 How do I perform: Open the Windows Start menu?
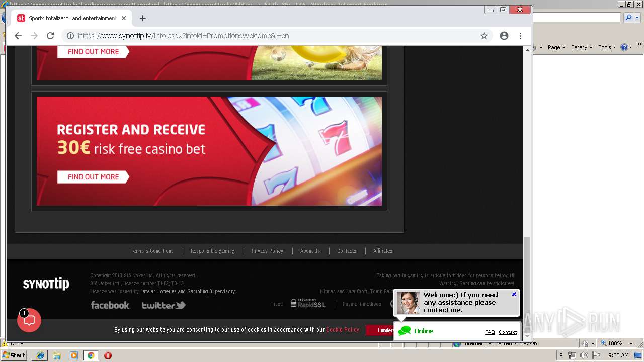(15, 355)
